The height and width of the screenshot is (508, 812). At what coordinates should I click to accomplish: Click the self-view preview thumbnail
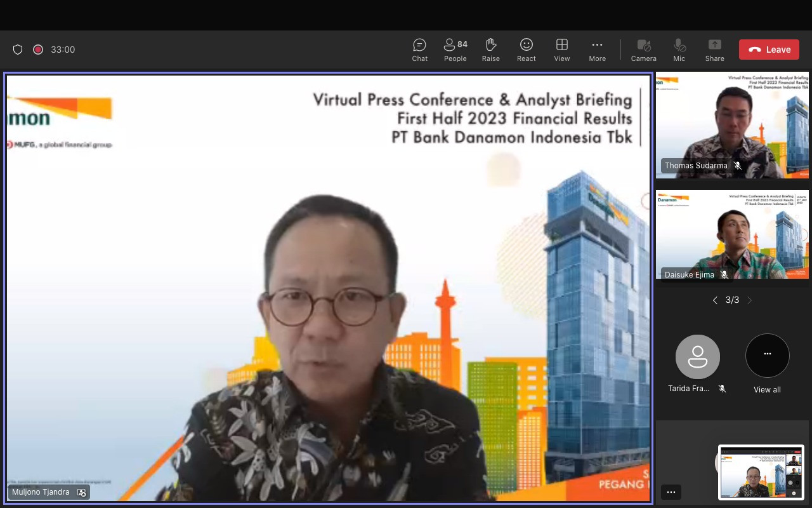[x=761, y=472]
